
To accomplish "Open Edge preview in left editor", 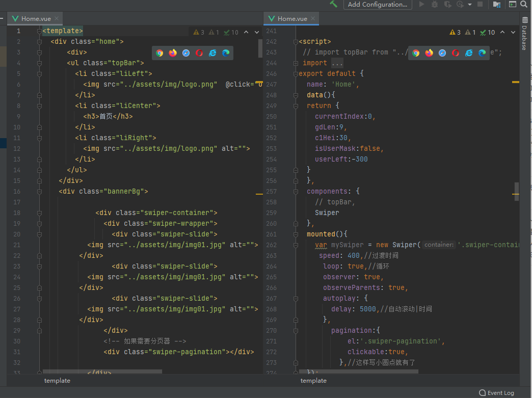I will 226,53.
